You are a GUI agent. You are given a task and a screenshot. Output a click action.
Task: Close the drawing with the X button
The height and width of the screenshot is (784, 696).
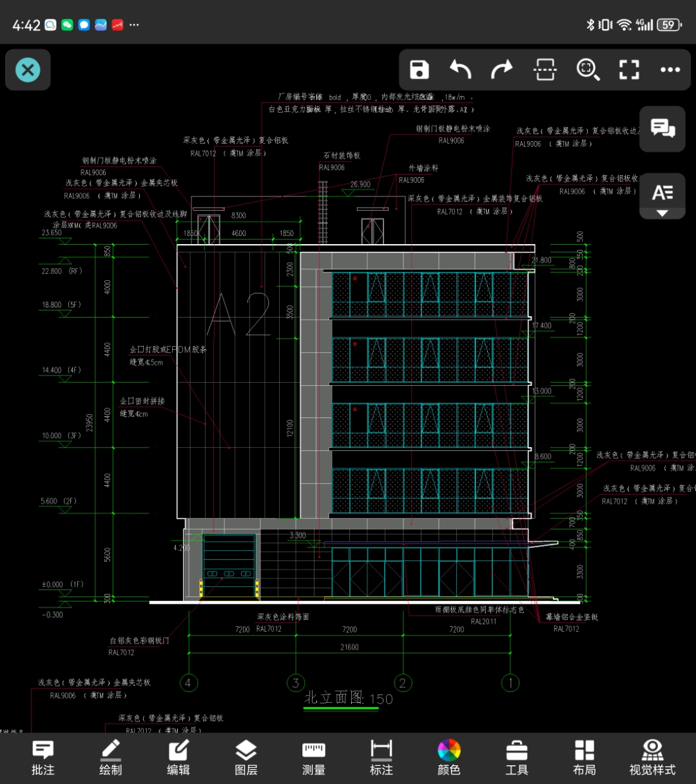tap(28, 70)
